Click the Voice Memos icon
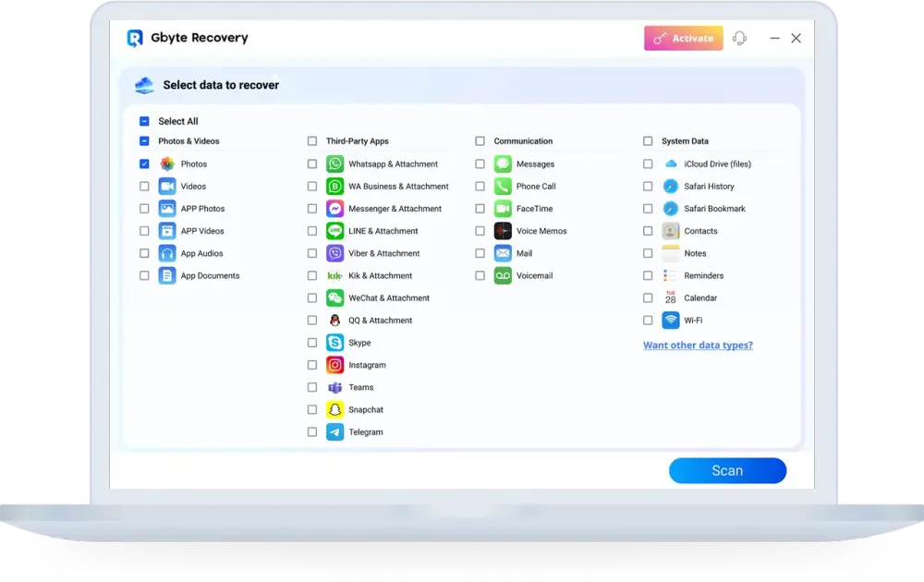The image size is (924, 582). [x=503, y=231]
